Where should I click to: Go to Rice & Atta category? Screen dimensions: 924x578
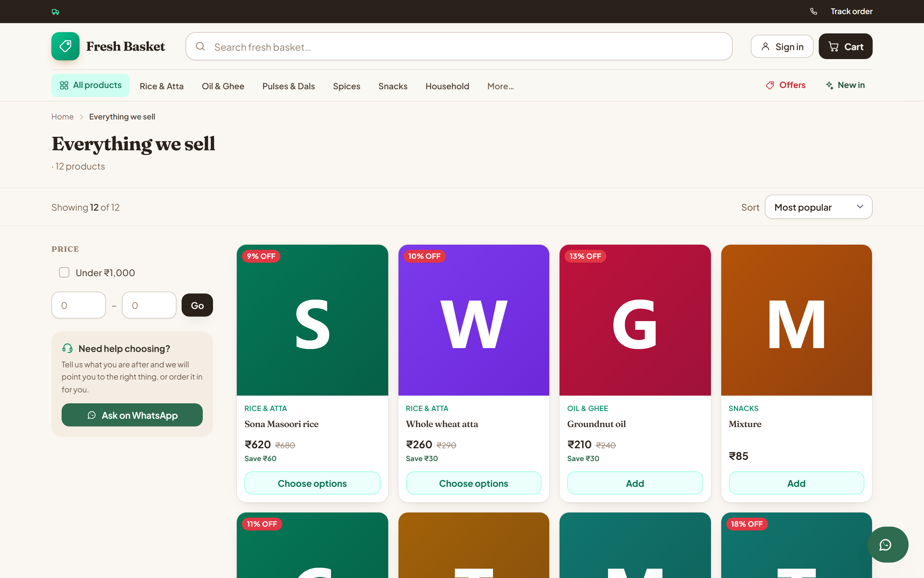[161, 86]
